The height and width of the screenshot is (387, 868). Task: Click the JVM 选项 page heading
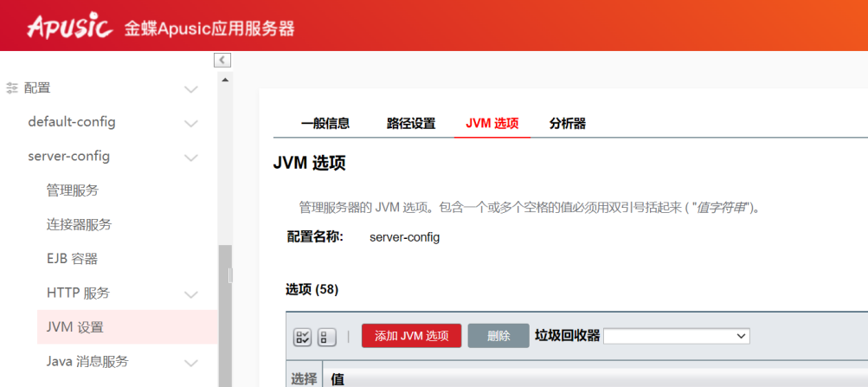310,164
